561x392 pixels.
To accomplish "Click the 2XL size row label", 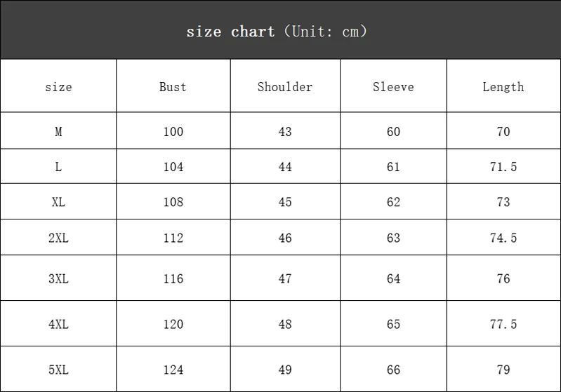I will 58,238.
